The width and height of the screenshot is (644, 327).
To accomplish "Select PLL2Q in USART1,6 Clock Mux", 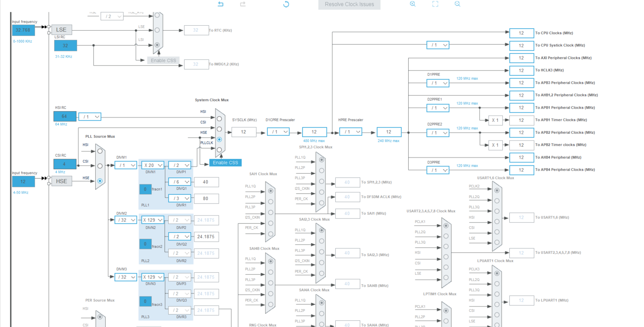I will [x=496, y=200].
